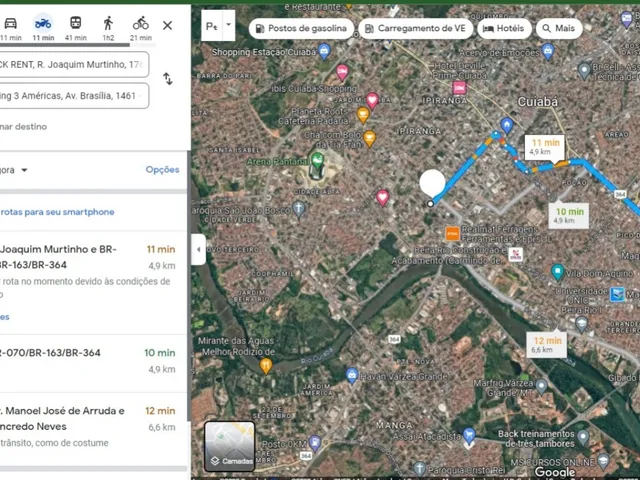
Task: Click the Marfrig Várzea Grande grey pin
Action: (541, 386)
